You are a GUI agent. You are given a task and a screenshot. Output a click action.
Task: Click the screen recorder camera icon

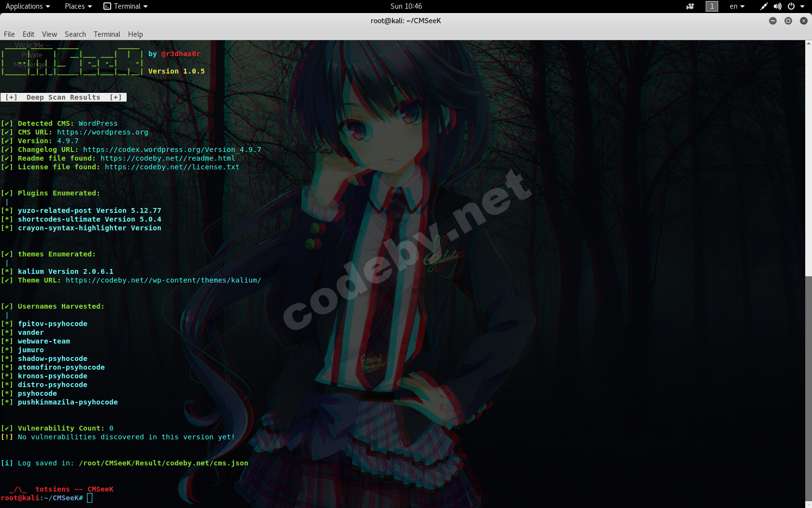click(690, 6)
